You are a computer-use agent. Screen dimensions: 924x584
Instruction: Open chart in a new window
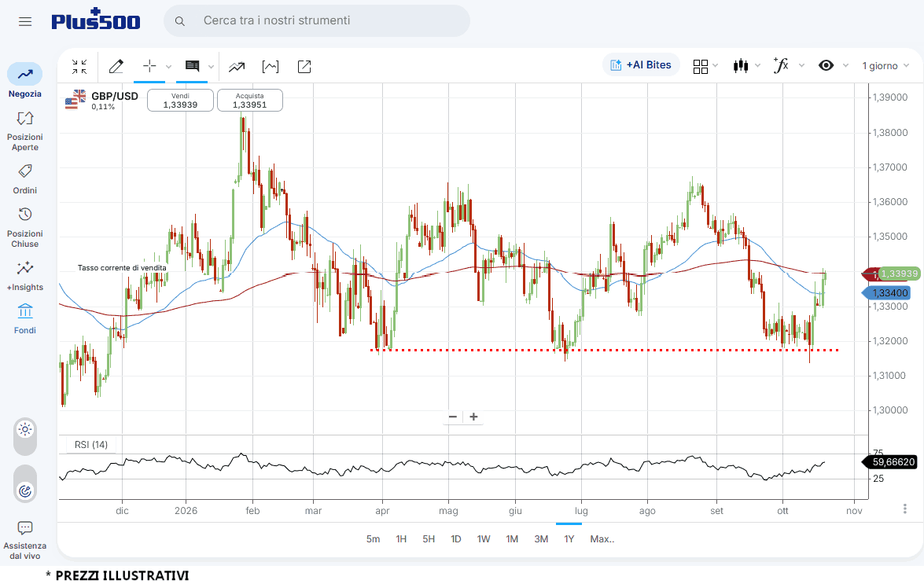(304, 67)
